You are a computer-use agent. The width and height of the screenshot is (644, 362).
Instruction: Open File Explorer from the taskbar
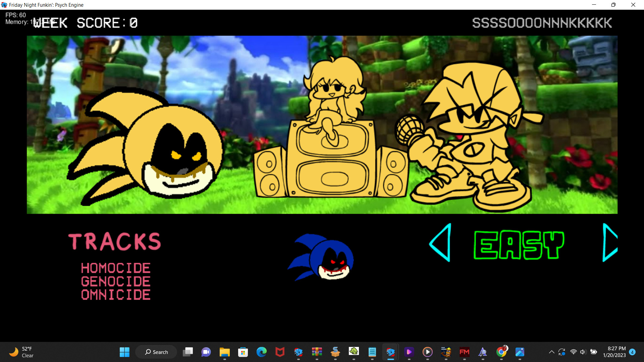224,352
